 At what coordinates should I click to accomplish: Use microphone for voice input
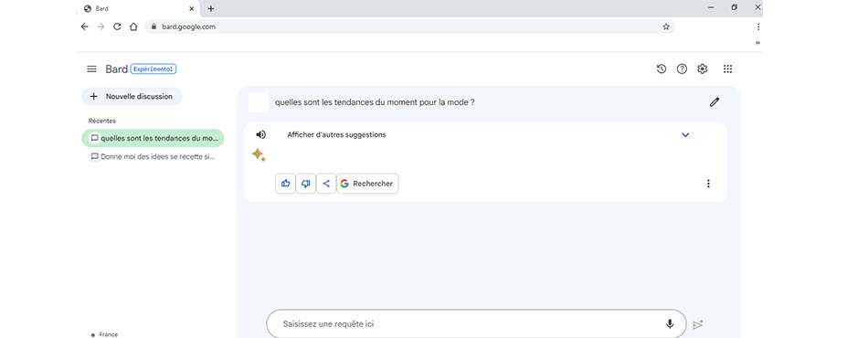[x=670, y=324]
